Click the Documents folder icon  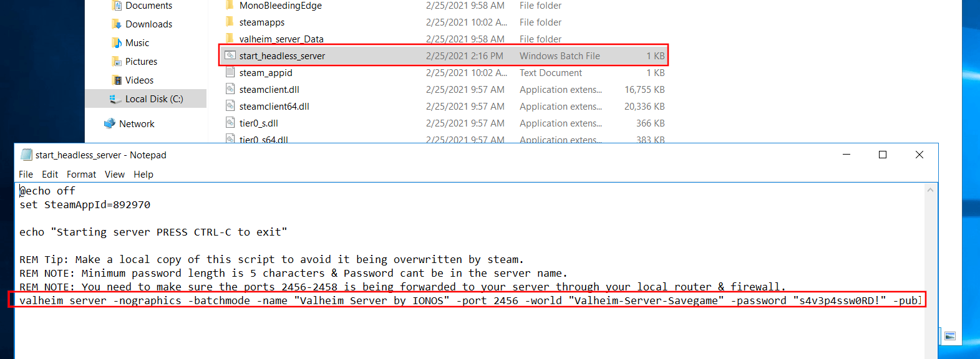pos(117,6)
